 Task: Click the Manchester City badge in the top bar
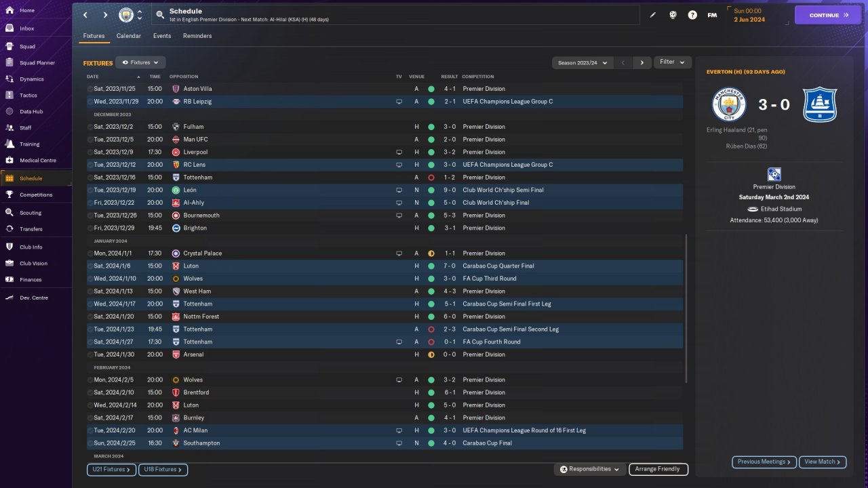click(126, 15)
